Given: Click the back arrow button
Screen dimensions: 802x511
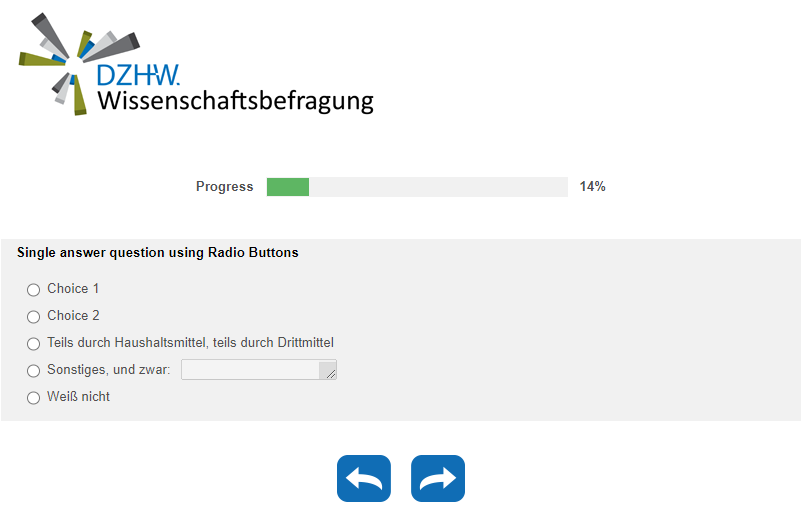Looking at the screenshot, I should coord(364,478).
